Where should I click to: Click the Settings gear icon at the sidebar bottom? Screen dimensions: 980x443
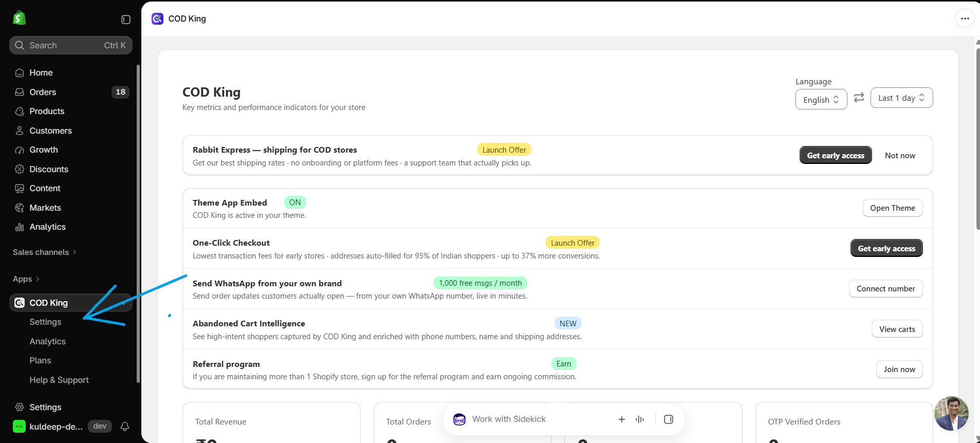[x=20, y=407]
